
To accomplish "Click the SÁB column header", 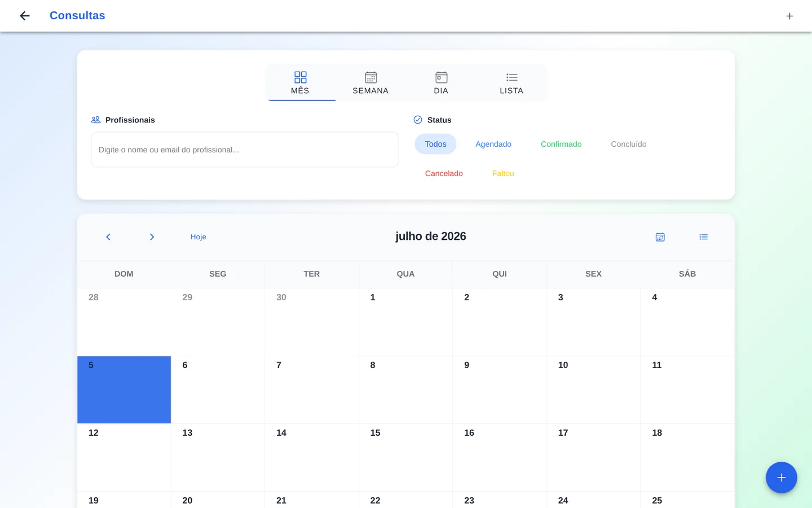I will click(687, 274).
